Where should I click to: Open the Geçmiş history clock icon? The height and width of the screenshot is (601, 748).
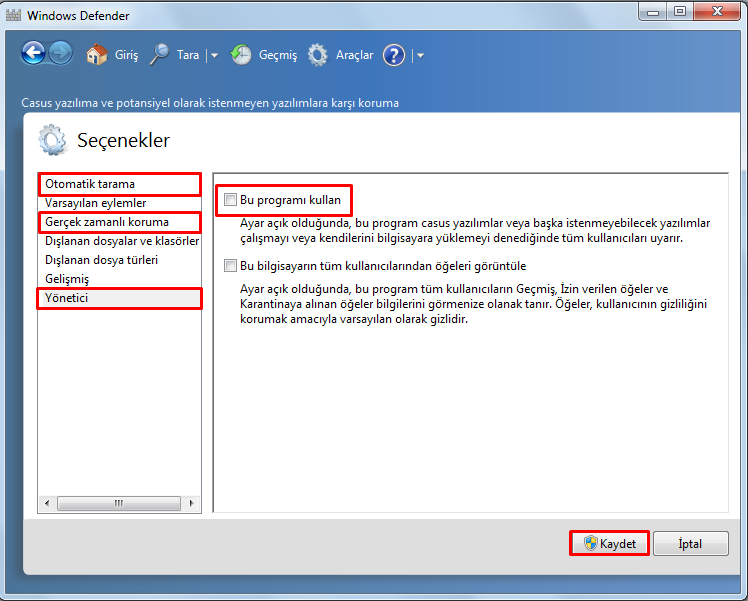tap(241, 55)
